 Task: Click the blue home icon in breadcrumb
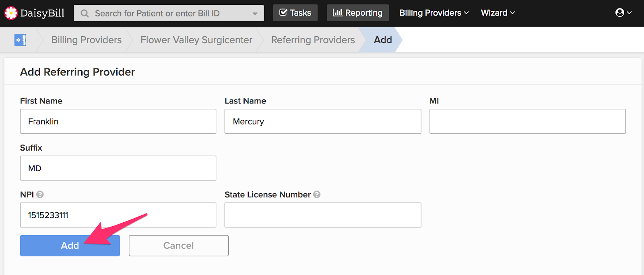click(x=20, y=40)
